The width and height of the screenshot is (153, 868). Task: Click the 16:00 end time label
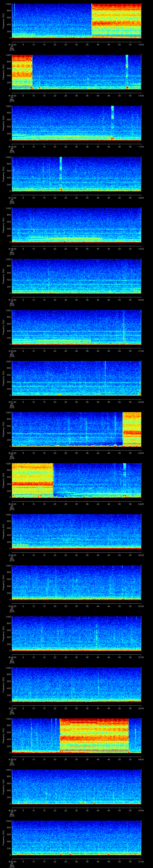tap(141, 96)
